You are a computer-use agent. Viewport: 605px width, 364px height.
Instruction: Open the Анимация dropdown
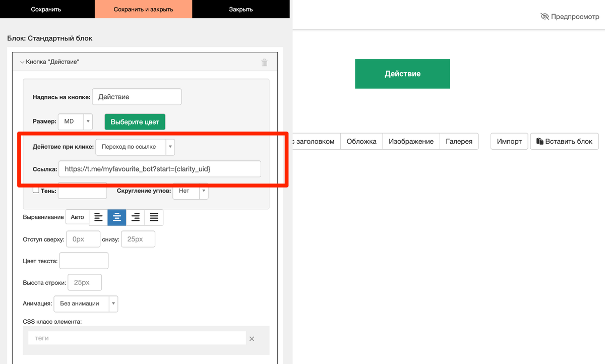pyautogui.click(x=86, y=304)
